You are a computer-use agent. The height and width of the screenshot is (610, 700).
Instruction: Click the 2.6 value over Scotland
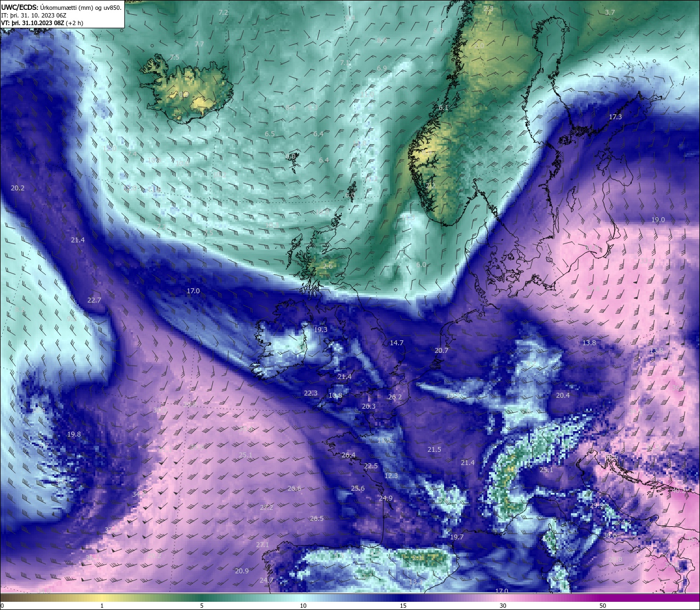327,266
